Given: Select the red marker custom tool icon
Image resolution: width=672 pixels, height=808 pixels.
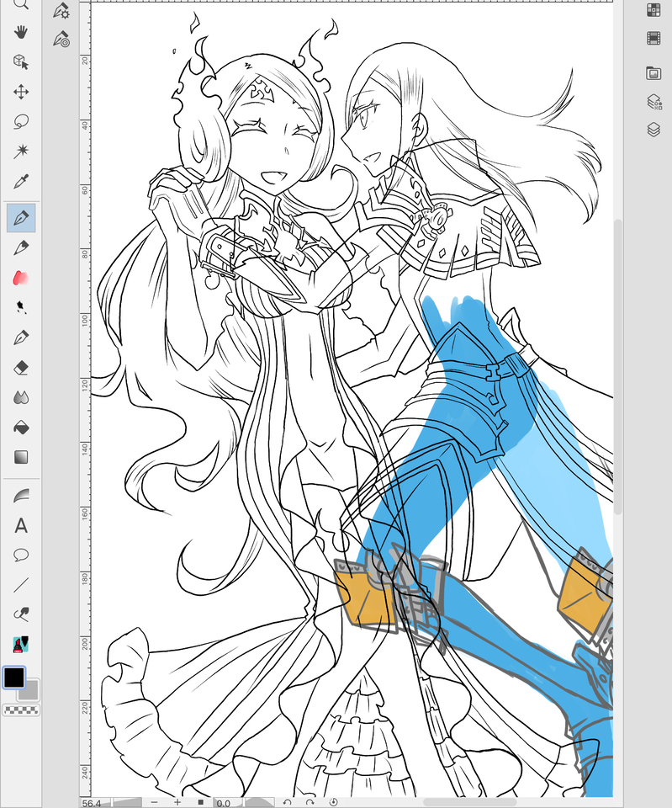Looking at the screenshot, I should [x=20, y=644].
